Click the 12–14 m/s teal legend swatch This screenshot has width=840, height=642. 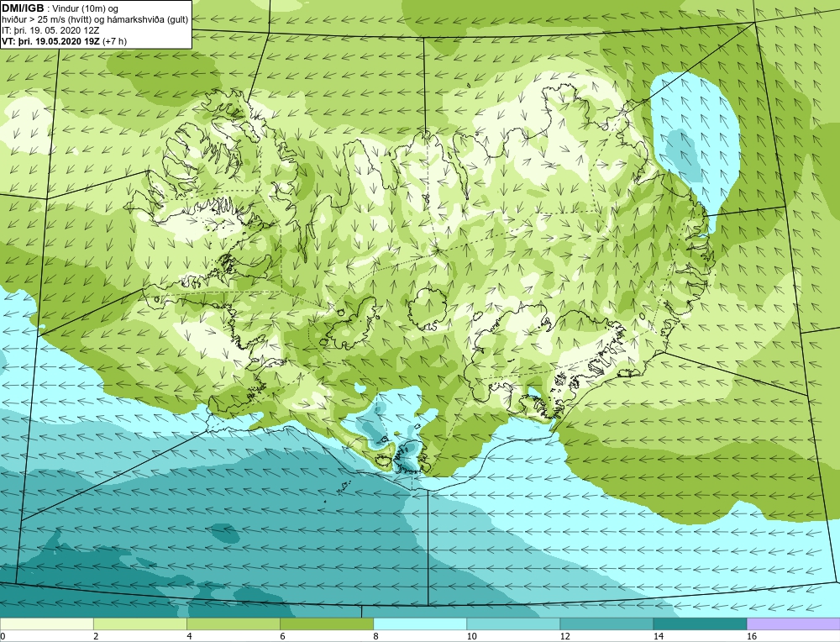606,624
